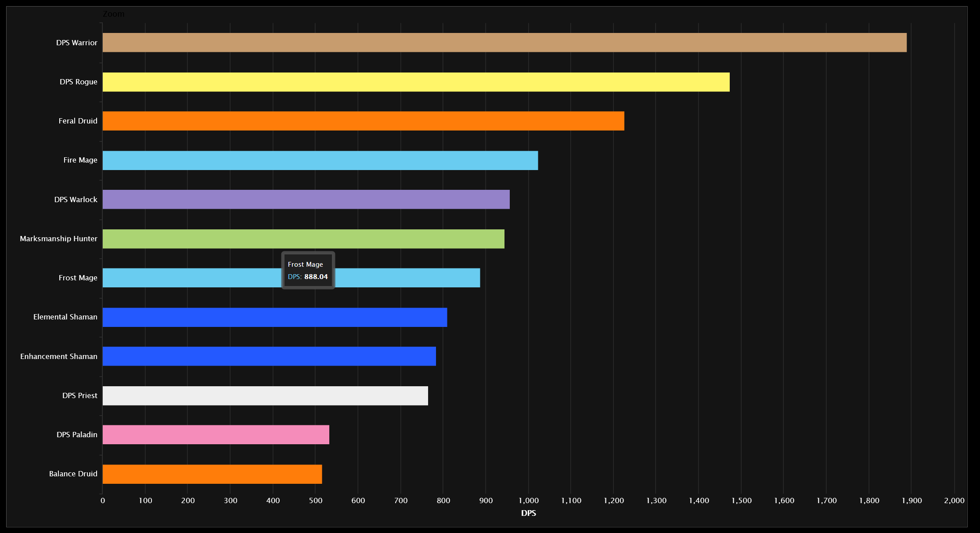Click the 'Frost Mage' axis label
Image resolution: width=980 pixels, height=533 pixels.
78,278
